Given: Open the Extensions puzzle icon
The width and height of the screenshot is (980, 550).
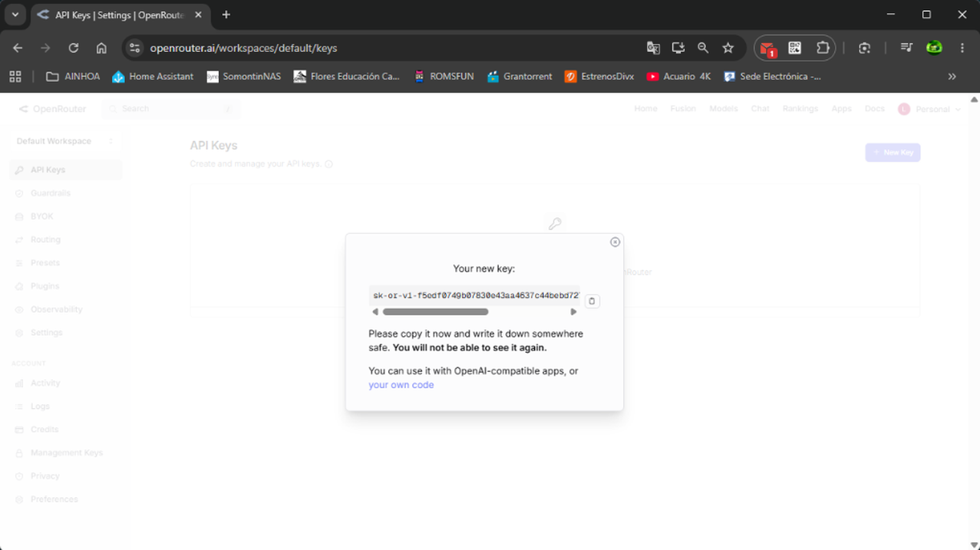Looking at the screenshot, I should coord(823,48).
